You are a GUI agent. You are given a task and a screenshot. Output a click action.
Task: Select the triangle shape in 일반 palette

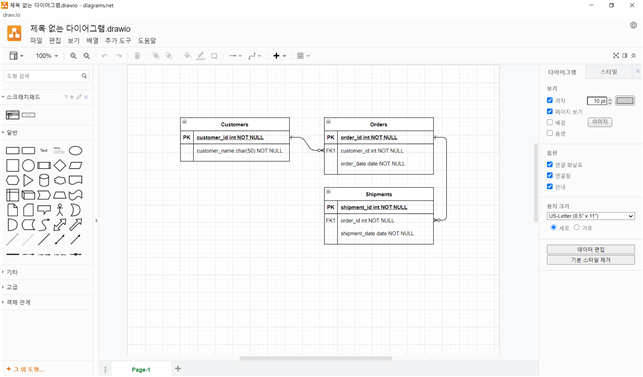(x=28, y=180)
